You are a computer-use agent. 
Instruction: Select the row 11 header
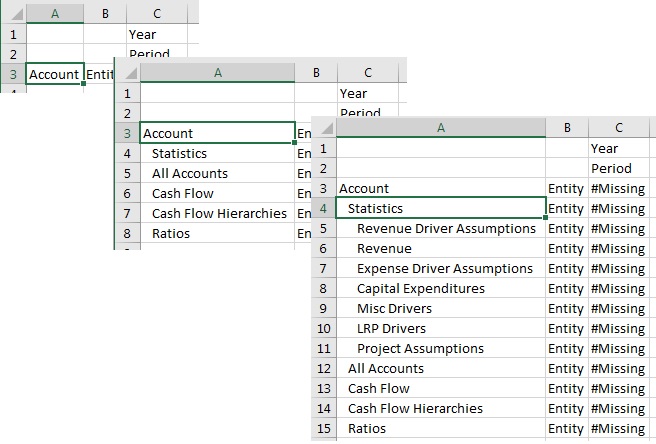coord(324,348)
